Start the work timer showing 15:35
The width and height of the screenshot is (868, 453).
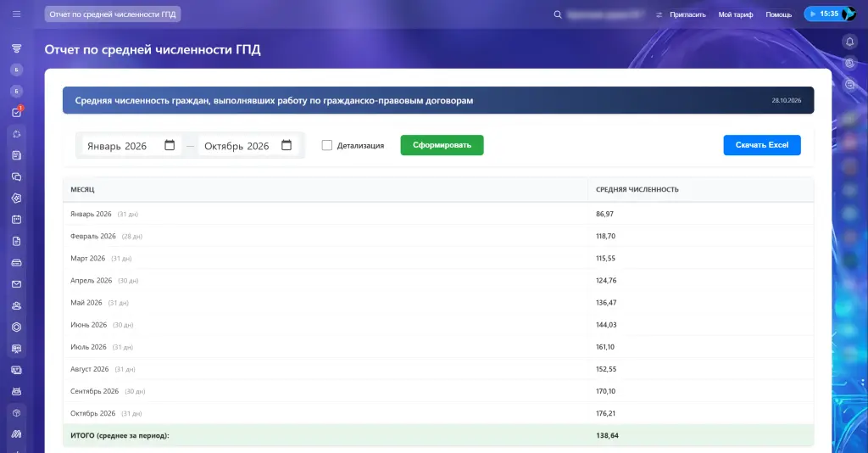click(x=823, y=14)
